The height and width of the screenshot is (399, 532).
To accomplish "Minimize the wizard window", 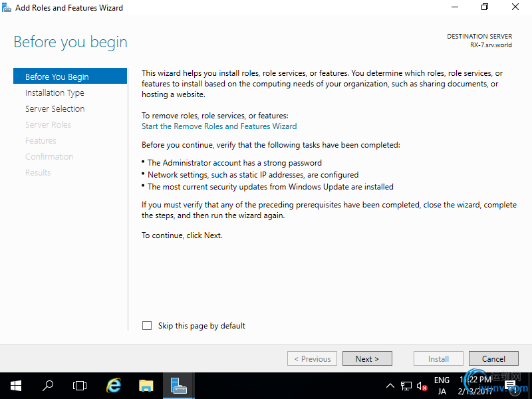I will 455,7.
